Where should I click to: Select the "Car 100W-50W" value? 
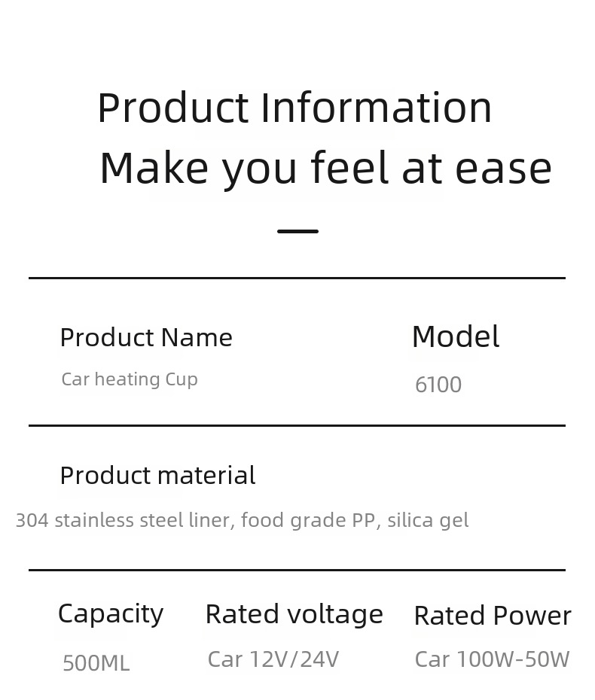[x=492, y=659]
